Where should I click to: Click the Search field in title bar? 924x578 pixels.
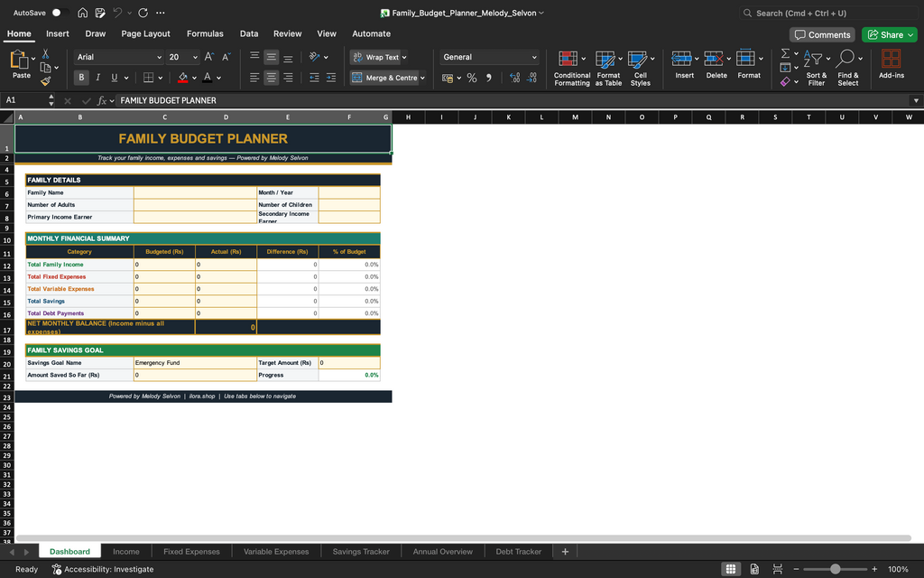pyautogui.click(x=830, y=13)
